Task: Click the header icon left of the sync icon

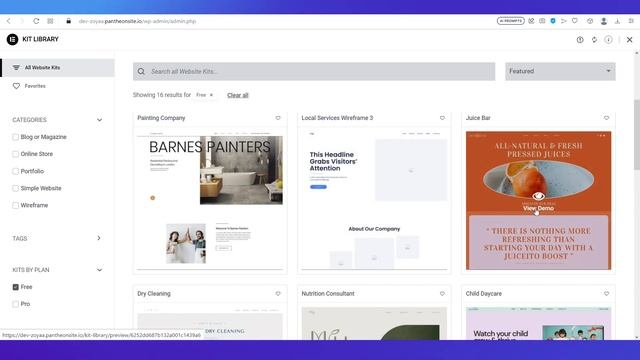Action: (580, 40)
